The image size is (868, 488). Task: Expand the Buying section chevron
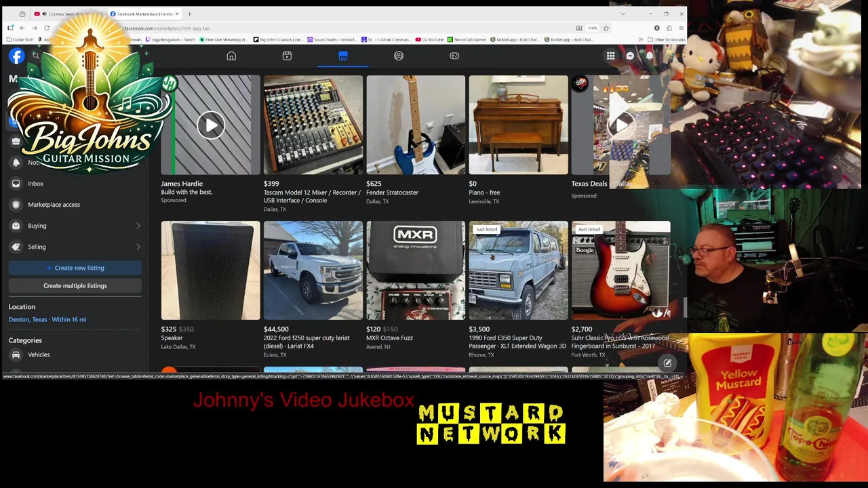tap(138, 226)
